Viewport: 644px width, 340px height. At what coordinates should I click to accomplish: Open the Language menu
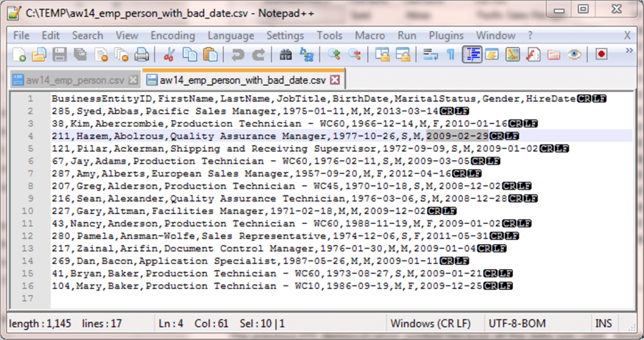coord(231,36)
